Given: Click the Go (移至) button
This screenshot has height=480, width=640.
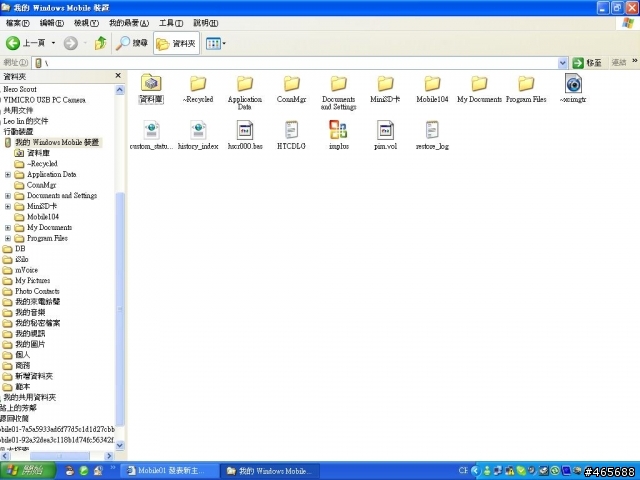Looking at the screenshot, I should coord(587,63).
